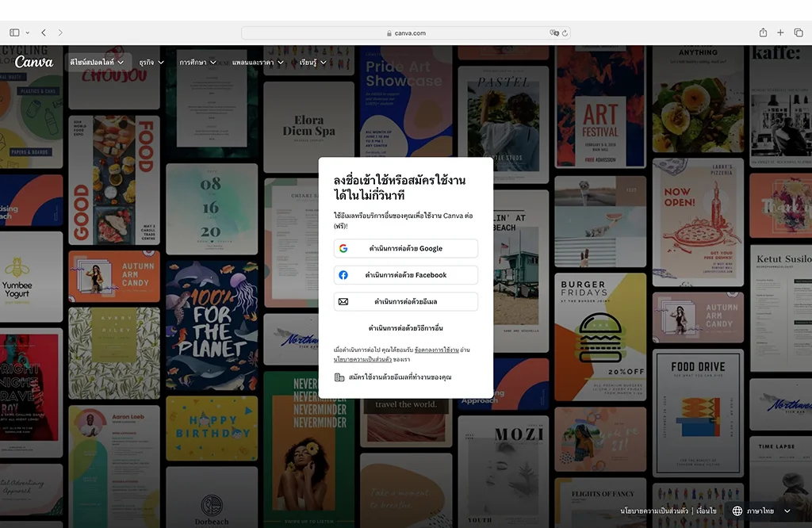
Task: Open the footer เงื่อนไข link
Action: click(x=707, y=511)
